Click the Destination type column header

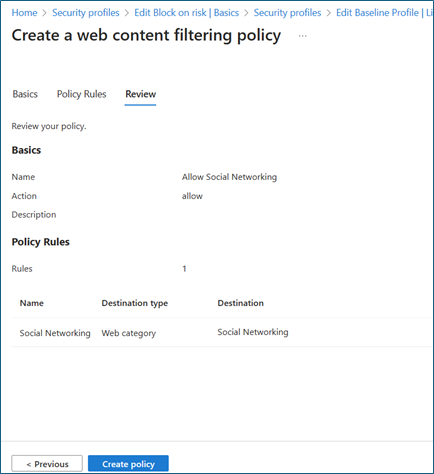pyautogui.click(x=135, y=303)
